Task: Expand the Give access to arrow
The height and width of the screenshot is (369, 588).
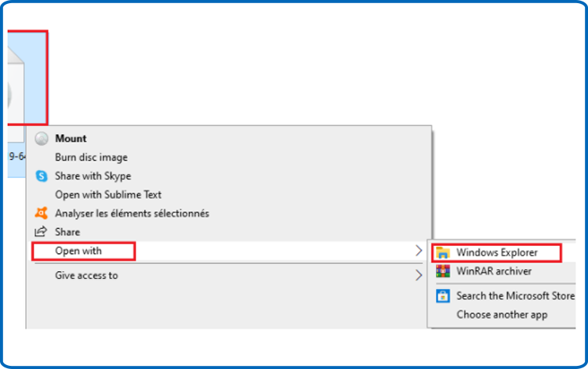Action: pos(419,275)
